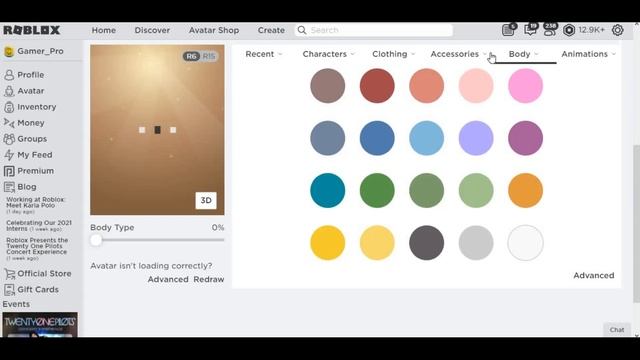640x360 pixels.
Task: Click the Advanced link below skin colors
Action: click(x=593, y=276)
